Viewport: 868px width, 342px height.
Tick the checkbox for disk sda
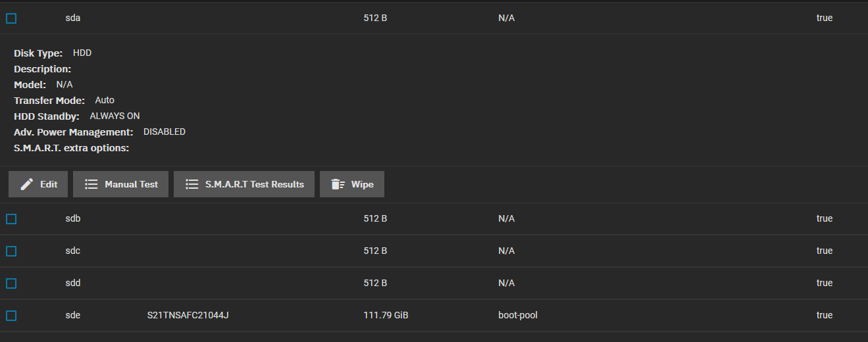click(x=11, y=18)
